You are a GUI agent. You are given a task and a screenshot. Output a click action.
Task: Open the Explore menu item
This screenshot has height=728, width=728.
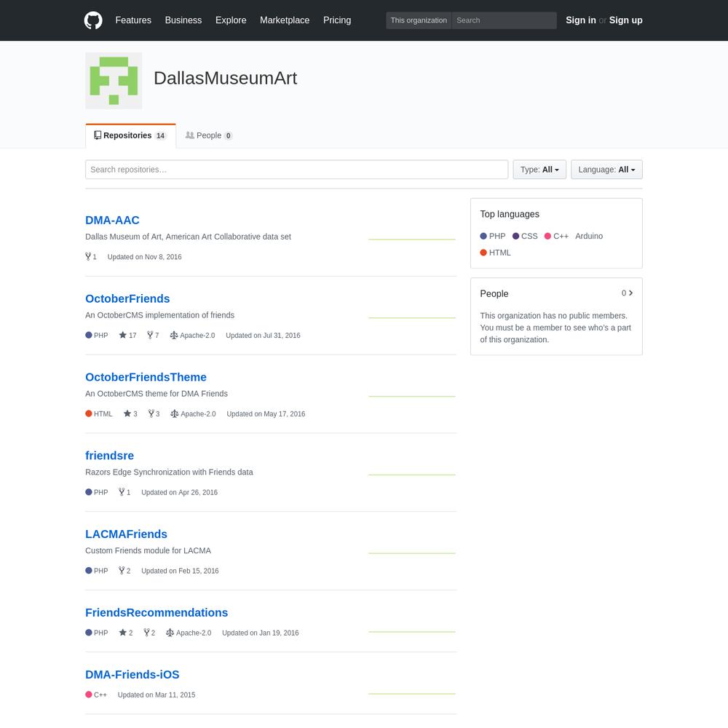point(231,20)
